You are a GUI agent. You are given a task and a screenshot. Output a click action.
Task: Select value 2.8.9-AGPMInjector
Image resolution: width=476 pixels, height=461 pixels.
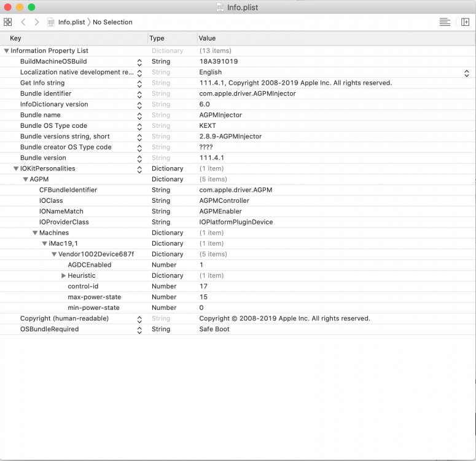pos(230,136)
